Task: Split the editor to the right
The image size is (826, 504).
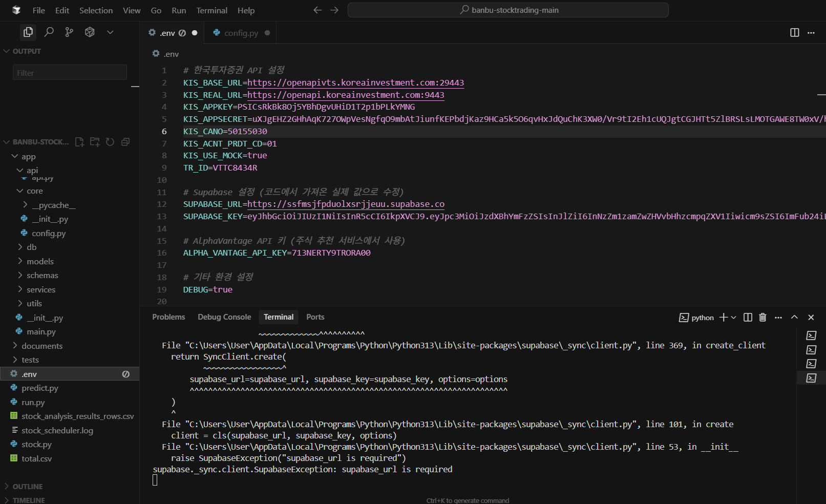Action: (x=794, y=33)
